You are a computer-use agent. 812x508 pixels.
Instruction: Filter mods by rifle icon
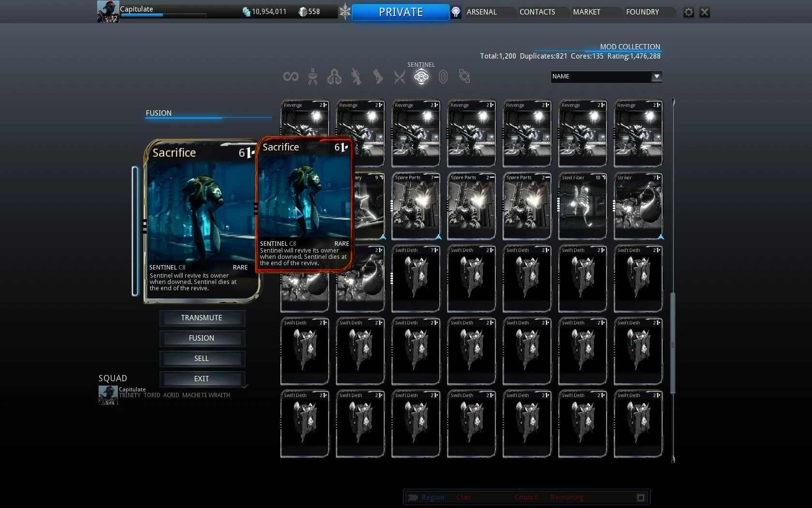[x=356, y=76]
